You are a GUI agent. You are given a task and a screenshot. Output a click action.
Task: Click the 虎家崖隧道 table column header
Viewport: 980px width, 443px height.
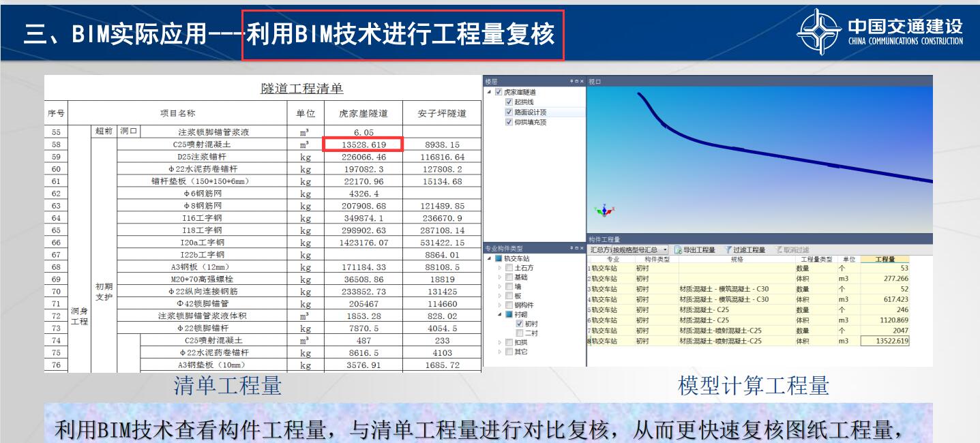364,113
